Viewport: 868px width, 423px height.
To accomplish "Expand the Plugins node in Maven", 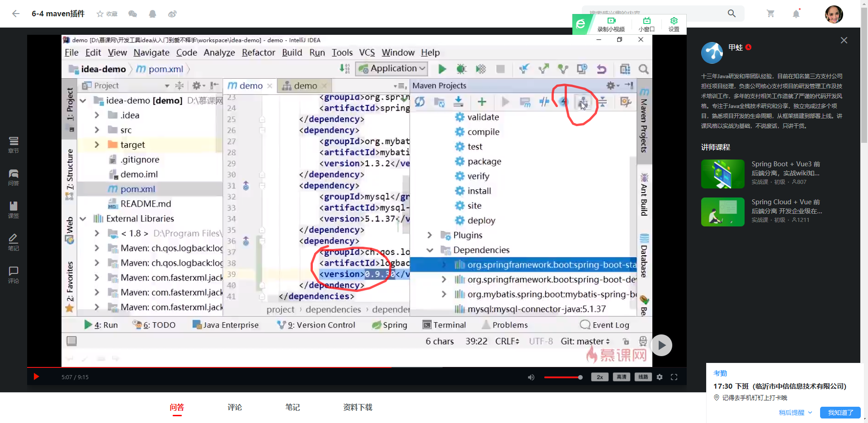I will click(430, 235).
